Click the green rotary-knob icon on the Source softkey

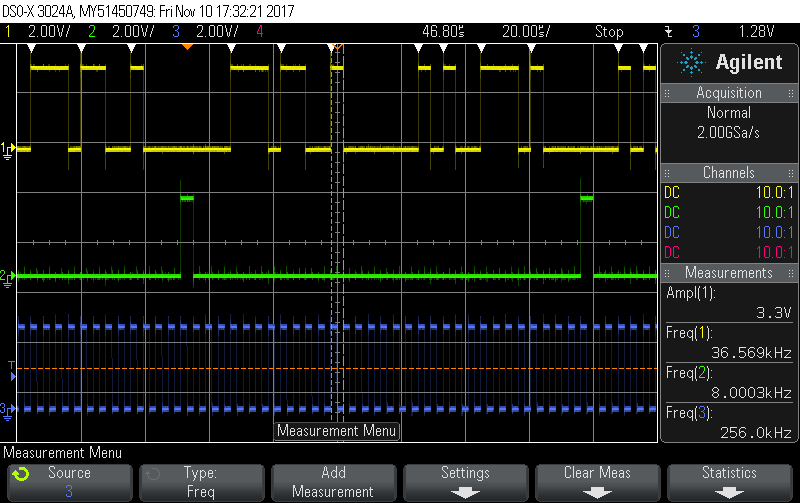click(x=21, y=474)
